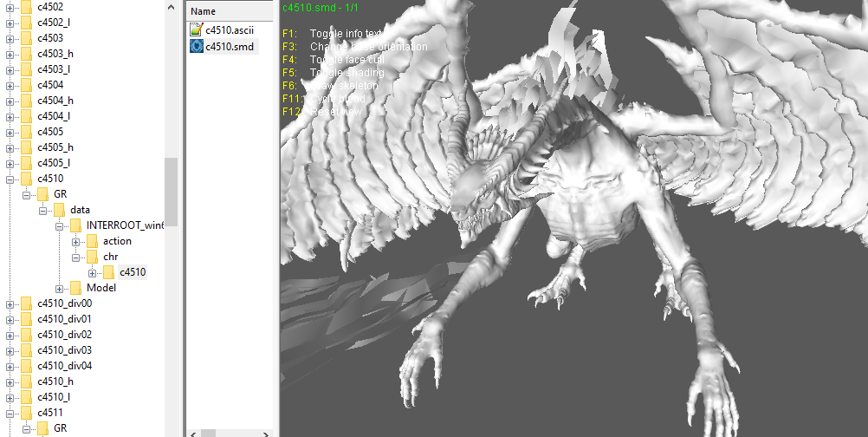Click the c4504 folder icon

26,85
